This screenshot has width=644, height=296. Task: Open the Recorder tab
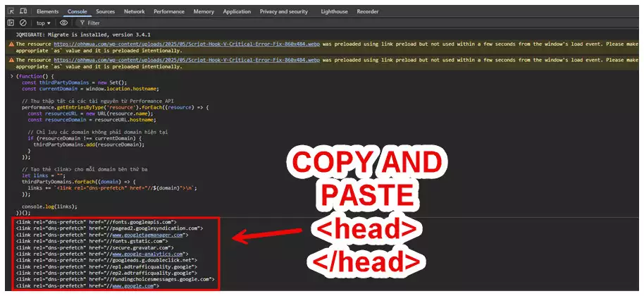pos(368,11)
